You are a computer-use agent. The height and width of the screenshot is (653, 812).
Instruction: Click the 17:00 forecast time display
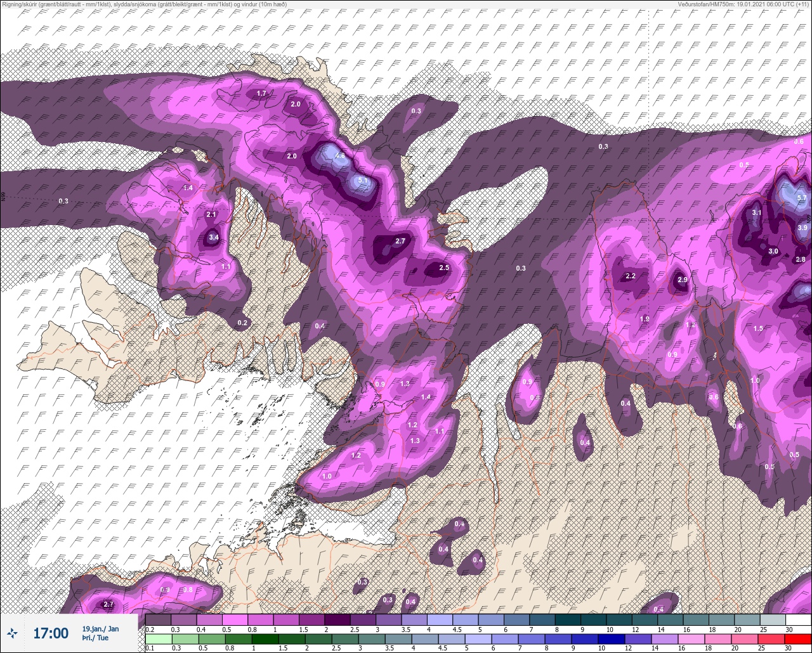[x=51, y=633]
